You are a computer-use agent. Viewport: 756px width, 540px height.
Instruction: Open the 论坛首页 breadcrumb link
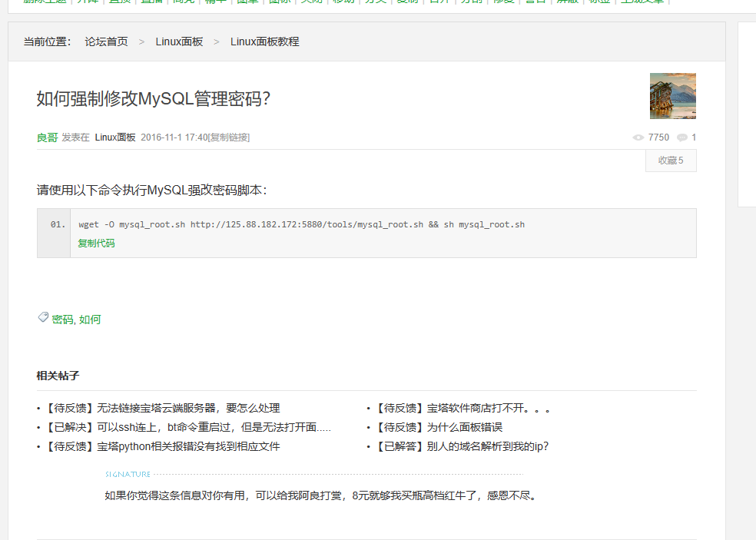pyautogui.click(x=106, y=41)
